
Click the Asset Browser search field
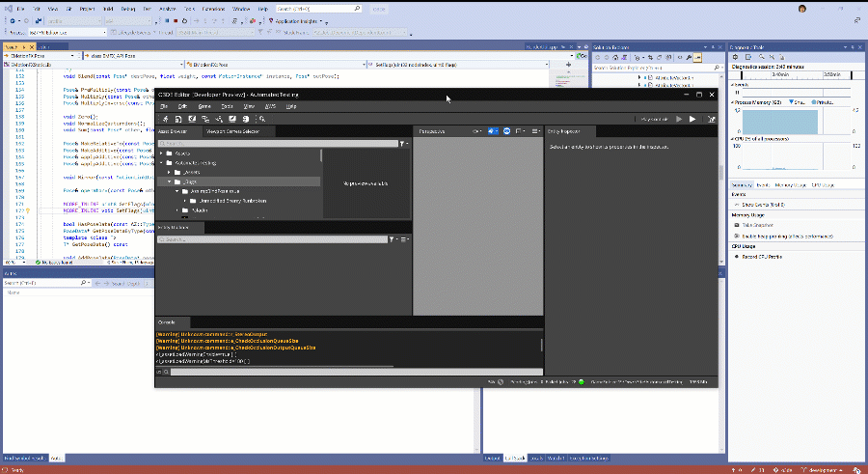tap(278, 144)
